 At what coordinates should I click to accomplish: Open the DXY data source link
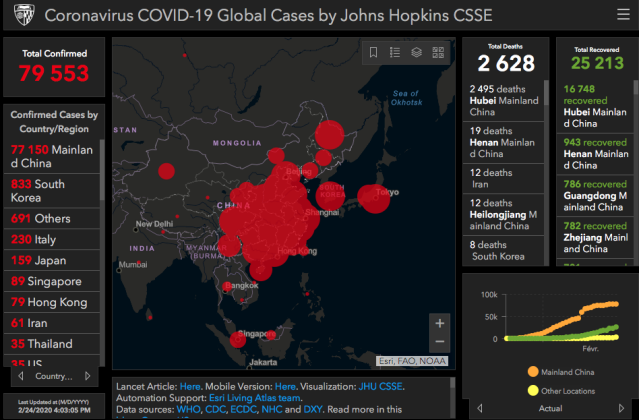313,409
